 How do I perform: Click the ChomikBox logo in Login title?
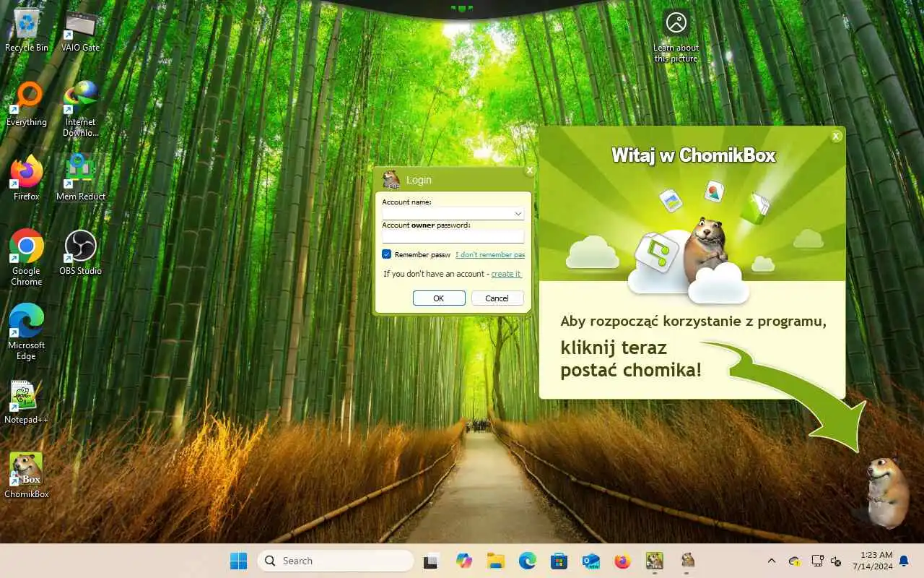(x=391, y=179)
